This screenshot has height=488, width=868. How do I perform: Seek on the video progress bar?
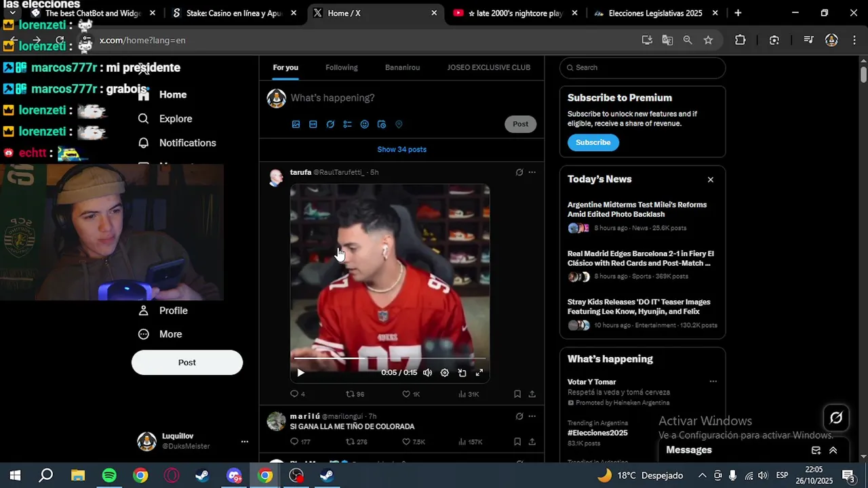(x=390, y=358)
